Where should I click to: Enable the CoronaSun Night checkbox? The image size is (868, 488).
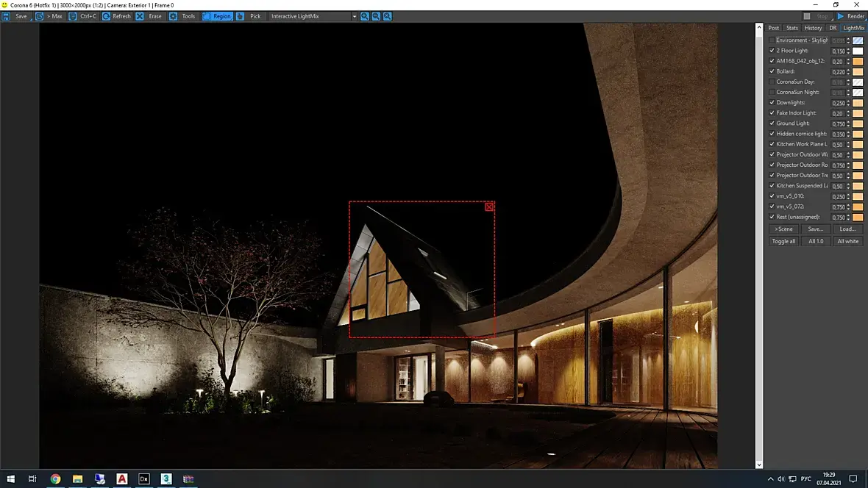772,92
